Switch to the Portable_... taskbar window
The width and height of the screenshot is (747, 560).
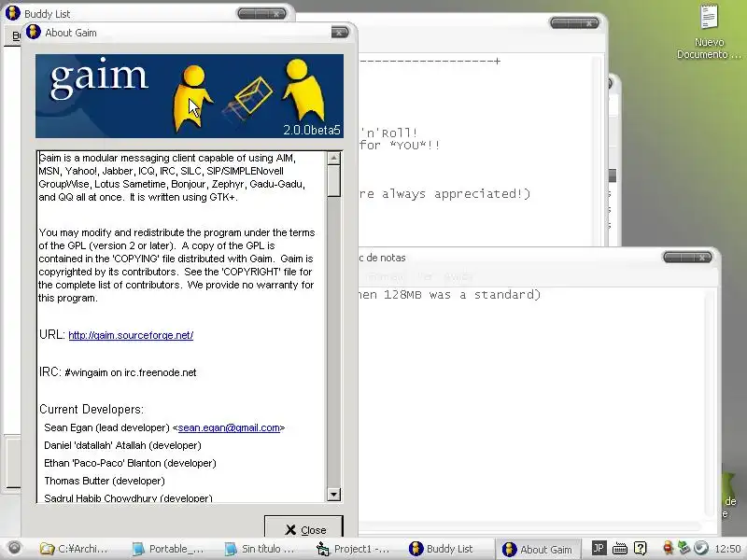168,549
